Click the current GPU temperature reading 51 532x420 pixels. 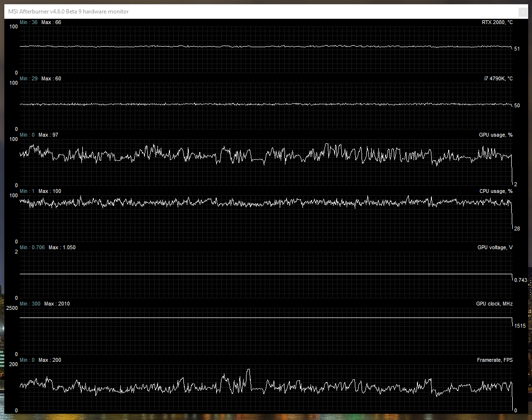[517, 49]
